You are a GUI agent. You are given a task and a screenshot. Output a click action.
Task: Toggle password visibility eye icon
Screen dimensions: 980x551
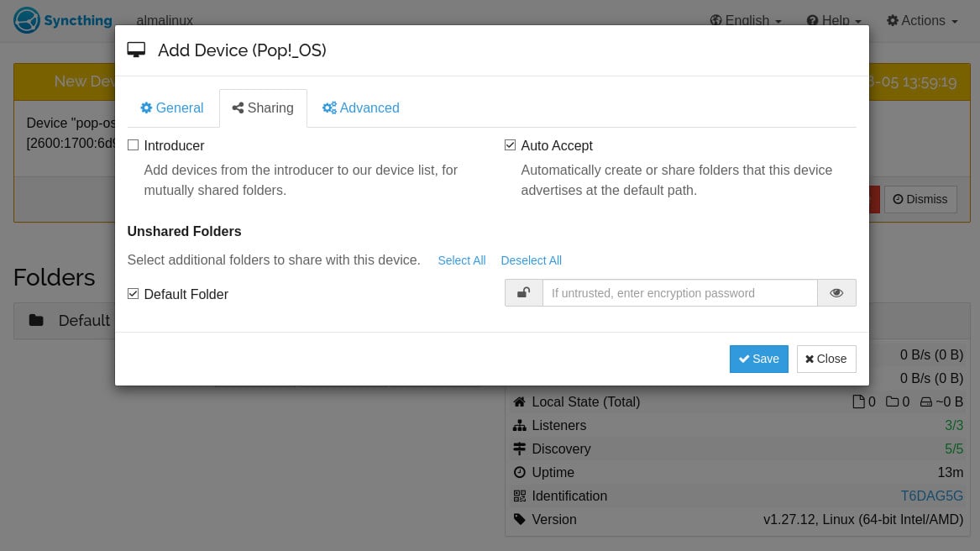[836, 293]
